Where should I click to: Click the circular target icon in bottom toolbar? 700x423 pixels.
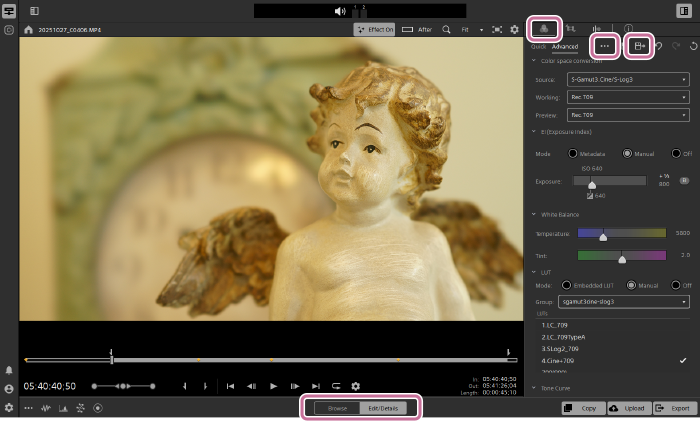(x=98, y=408)
